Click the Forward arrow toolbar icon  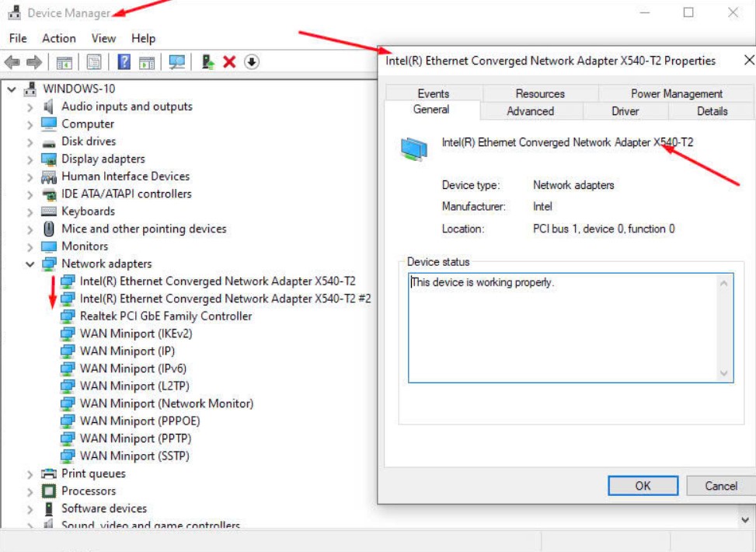click(x=33, y=62)
